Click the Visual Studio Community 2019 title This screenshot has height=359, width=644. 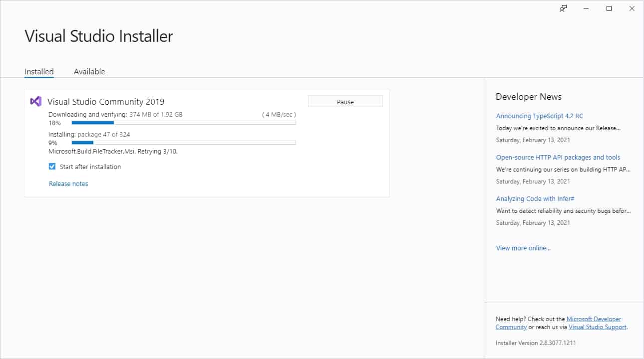pos(106,102)
